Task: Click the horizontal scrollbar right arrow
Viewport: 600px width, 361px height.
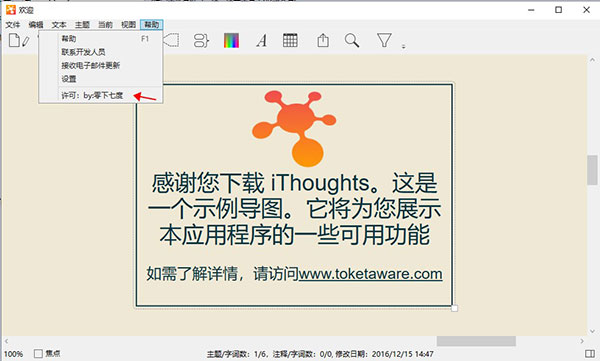Action: click(582, 341)
